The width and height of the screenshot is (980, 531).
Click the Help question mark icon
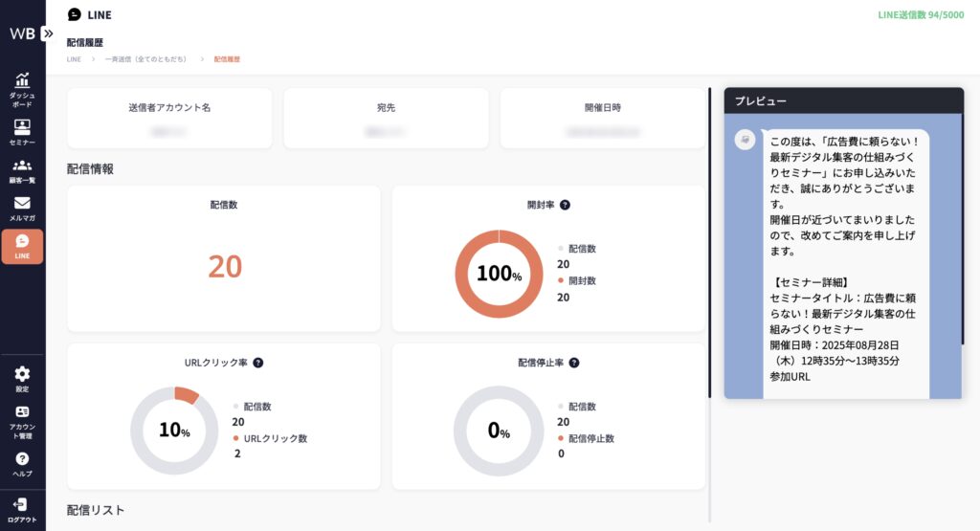point(22,462)
